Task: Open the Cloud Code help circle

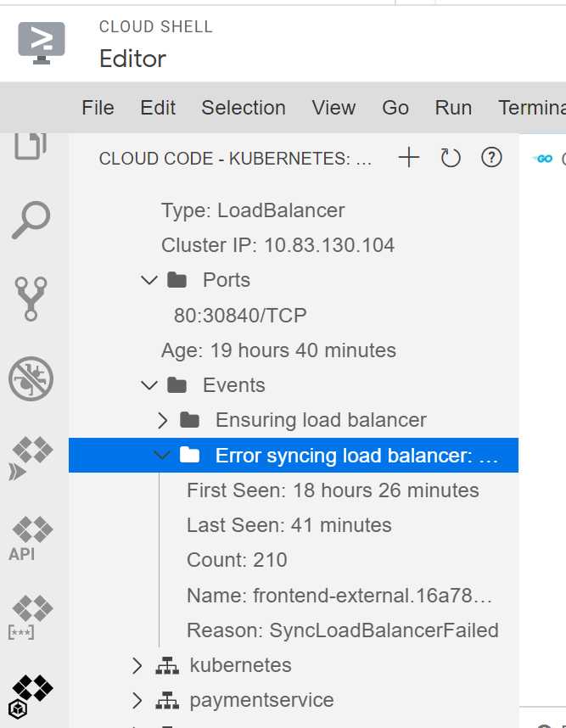Action: (x=491, y=157)
